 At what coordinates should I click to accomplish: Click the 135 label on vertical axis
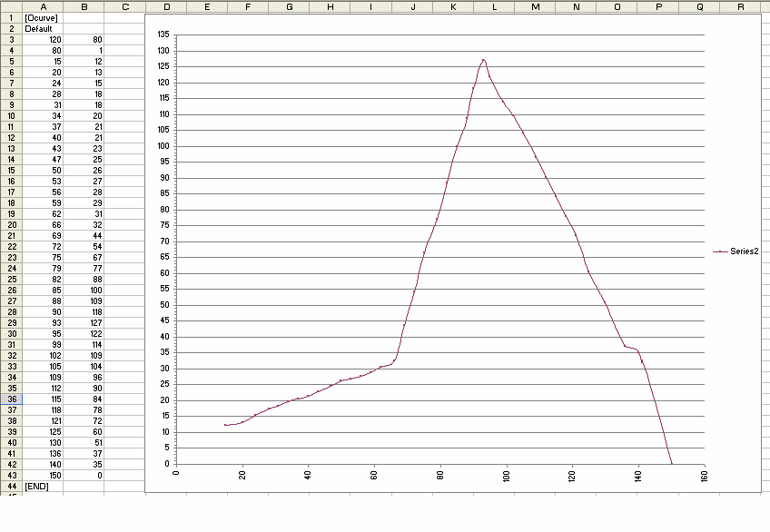coord(163,34)
